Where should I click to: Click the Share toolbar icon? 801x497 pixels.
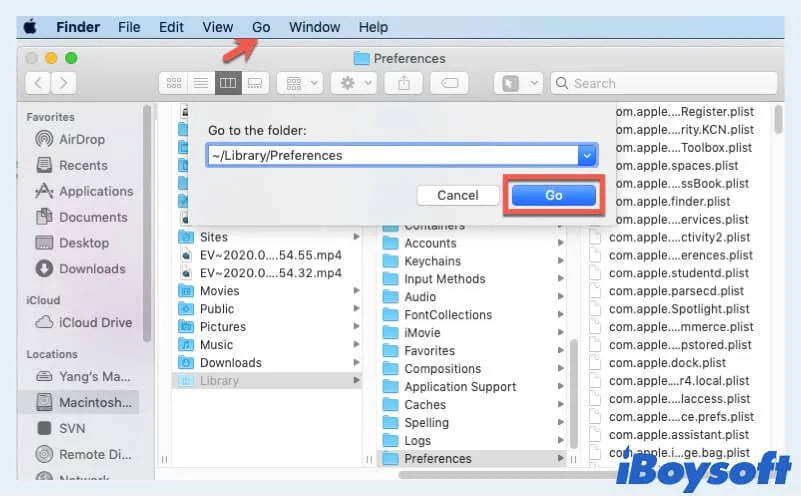(x=404, y=84)
